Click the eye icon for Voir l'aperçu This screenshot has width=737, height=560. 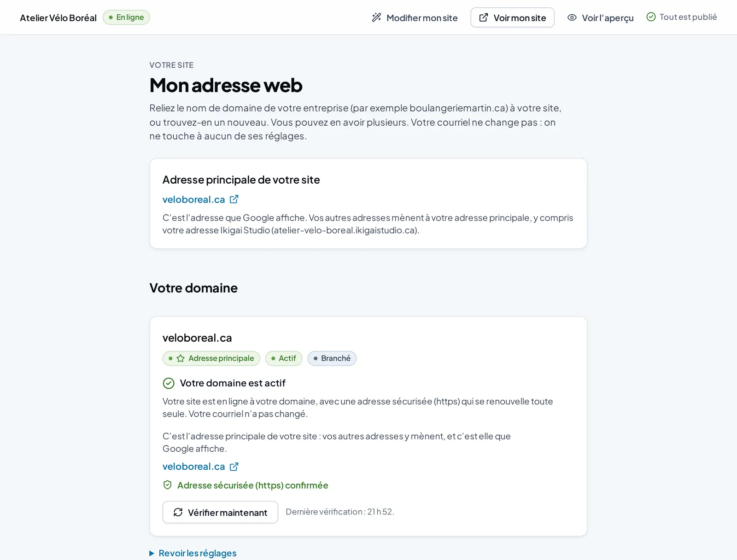tap(572, 17)
